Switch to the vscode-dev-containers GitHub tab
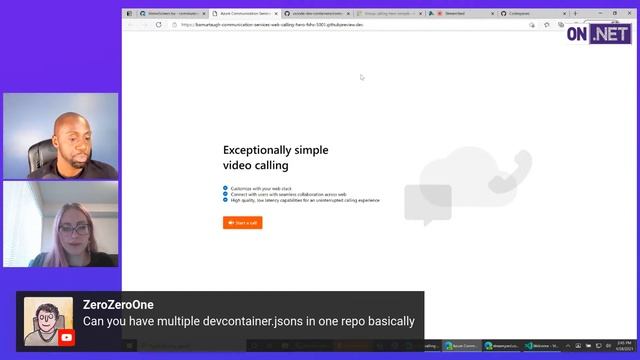The width and height of the screenshot is (640, 360). point(316,13)
